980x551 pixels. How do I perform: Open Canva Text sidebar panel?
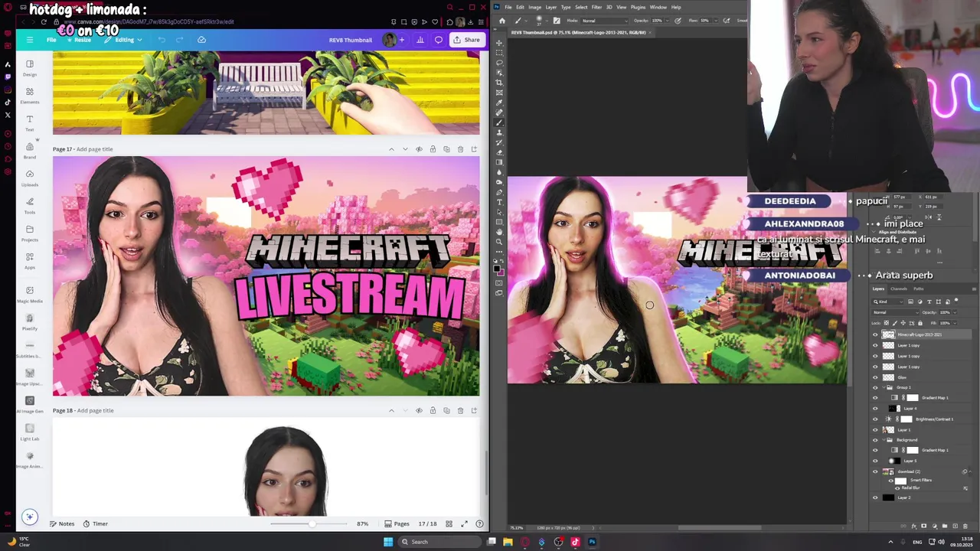(29, 122)
